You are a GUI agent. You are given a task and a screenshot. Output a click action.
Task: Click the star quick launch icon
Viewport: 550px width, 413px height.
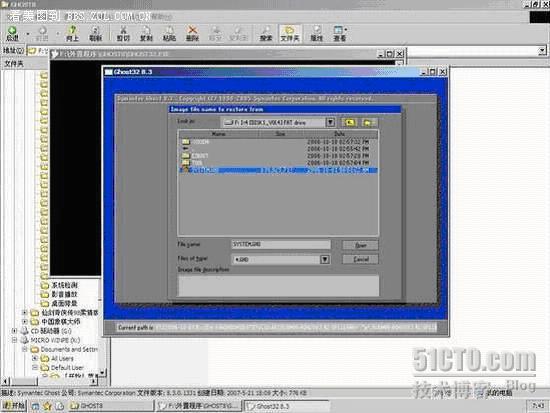(x=47, y=406)
